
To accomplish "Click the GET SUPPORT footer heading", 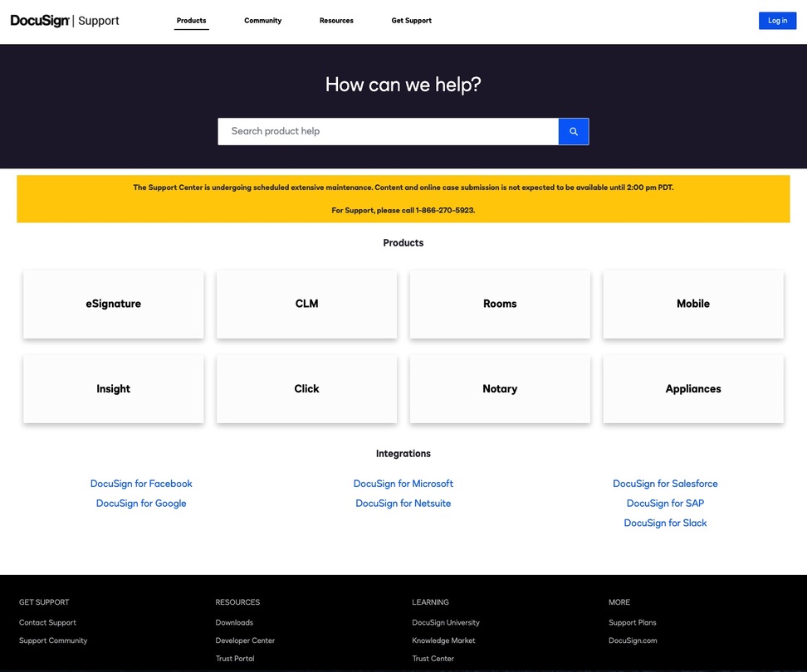I will (44, 602).
